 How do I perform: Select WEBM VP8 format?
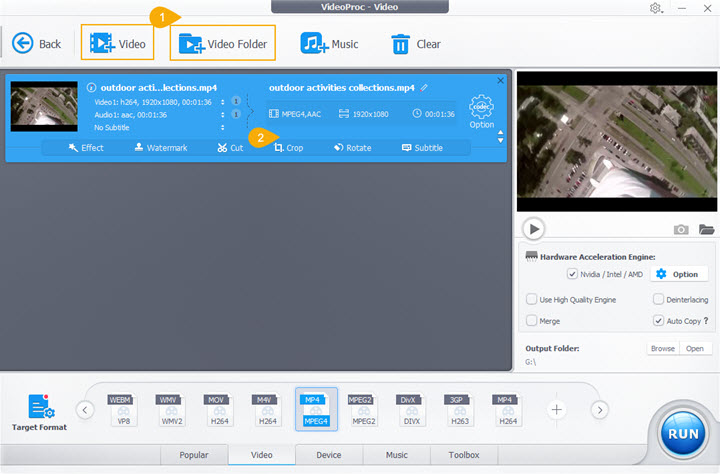pyautogui.click(x=124, y=409)
